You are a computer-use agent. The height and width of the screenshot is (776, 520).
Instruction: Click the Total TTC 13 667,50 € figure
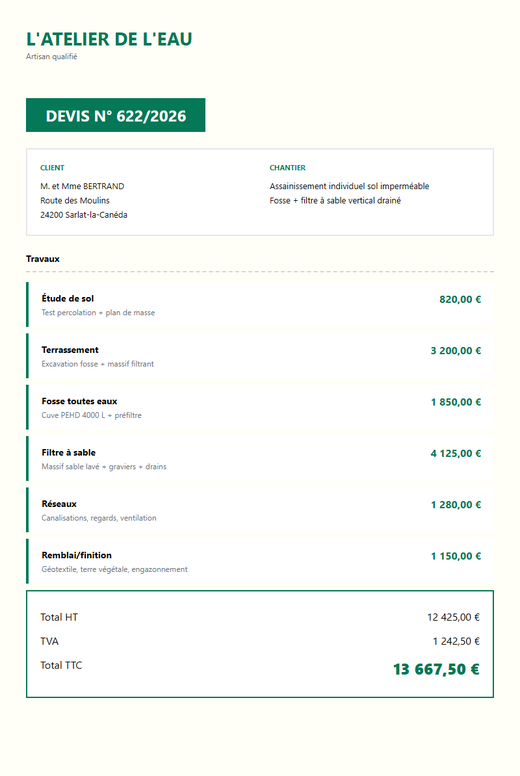coord(436,669)
